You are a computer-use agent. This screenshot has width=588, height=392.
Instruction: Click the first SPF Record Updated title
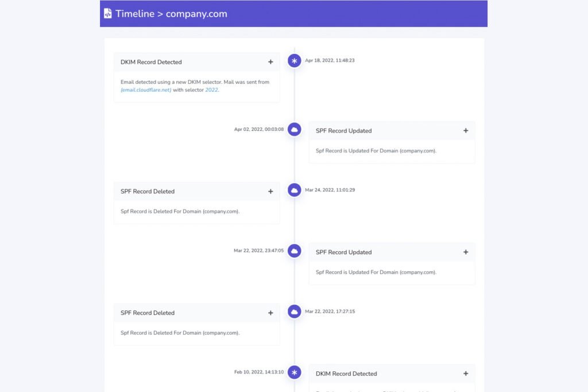343,131
